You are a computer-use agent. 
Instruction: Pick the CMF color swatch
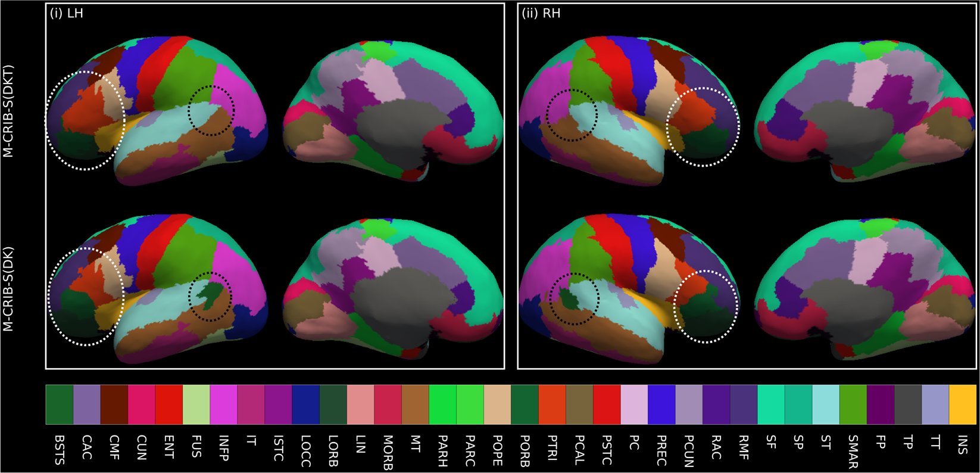(x=114, y=404)
